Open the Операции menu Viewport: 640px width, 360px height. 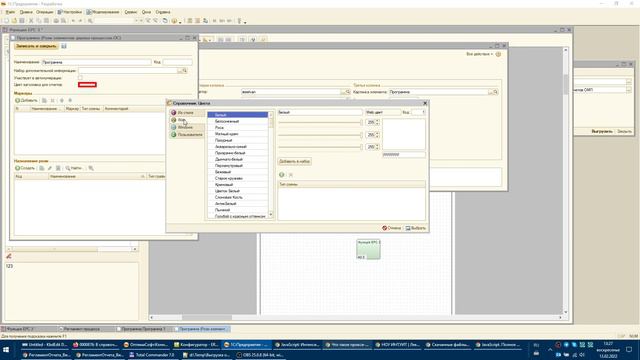tap(44, 12)
